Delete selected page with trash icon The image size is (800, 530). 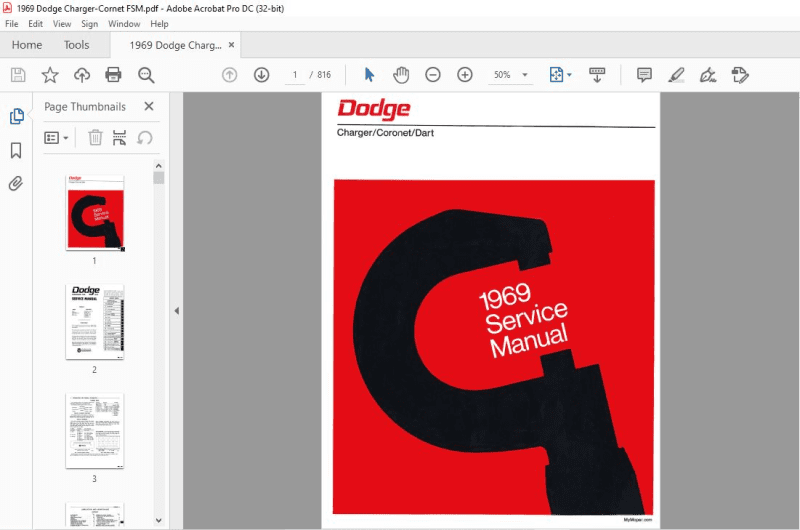pyautogui.click(x=95, y=138)
